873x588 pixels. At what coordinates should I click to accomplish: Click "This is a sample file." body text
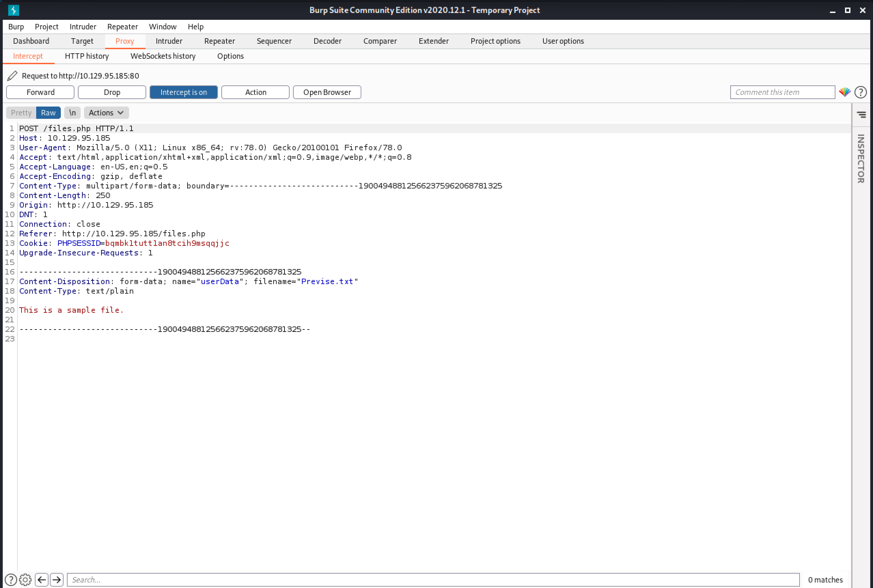(x=71, y=310)
